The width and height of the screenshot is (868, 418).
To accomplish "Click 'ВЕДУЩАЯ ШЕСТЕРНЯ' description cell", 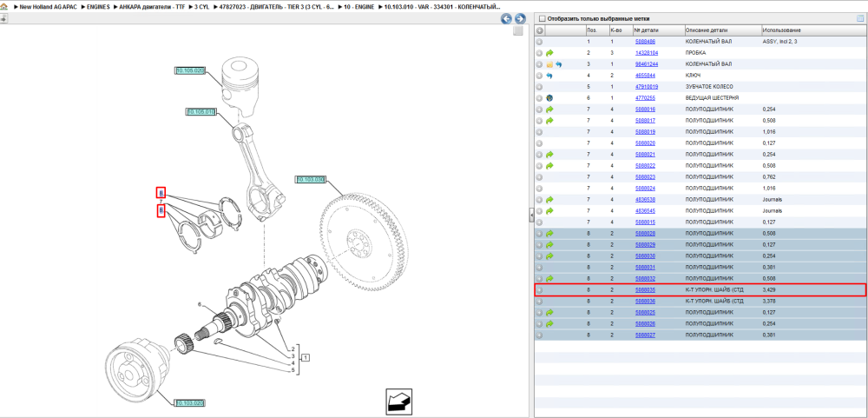I will click(712, 98).
